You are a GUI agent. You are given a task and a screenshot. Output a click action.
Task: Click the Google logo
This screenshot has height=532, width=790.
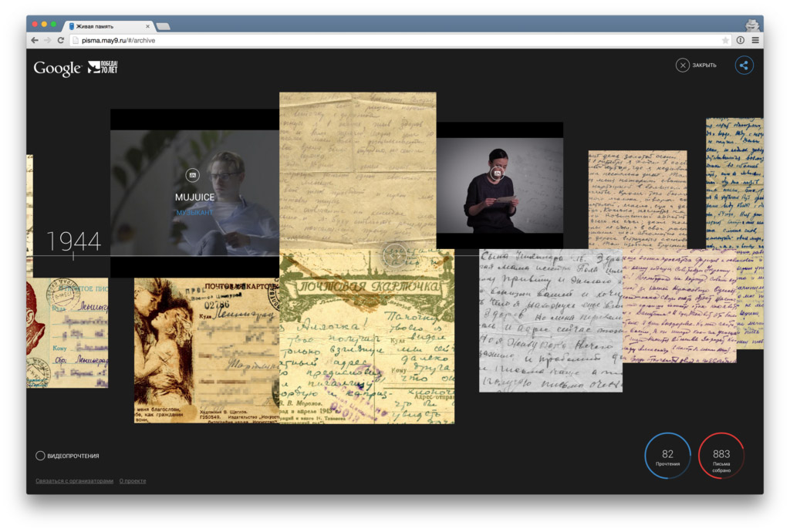[57, 69]
